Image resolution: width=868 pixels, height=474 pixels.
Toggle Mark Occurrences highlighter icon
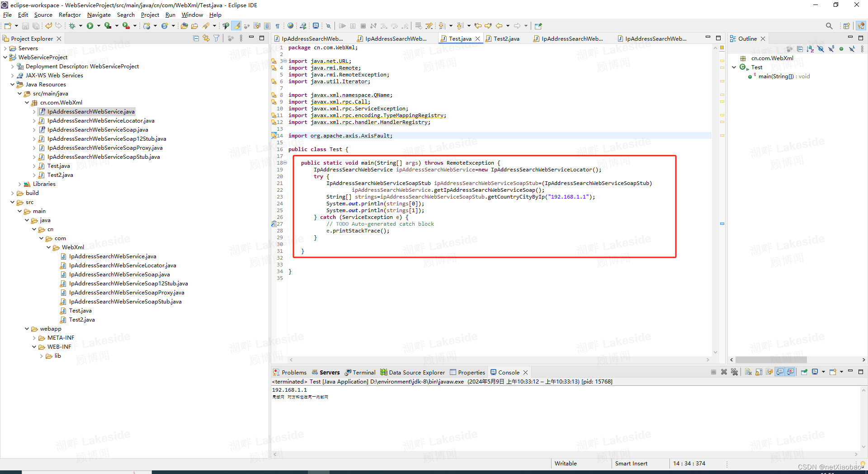[236, 26]
